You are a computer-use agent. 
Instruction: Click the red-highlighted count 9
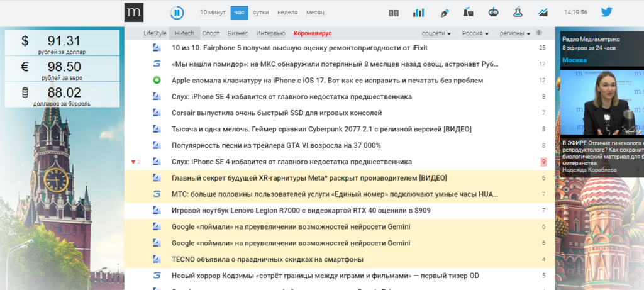click(x=543, y=162)
